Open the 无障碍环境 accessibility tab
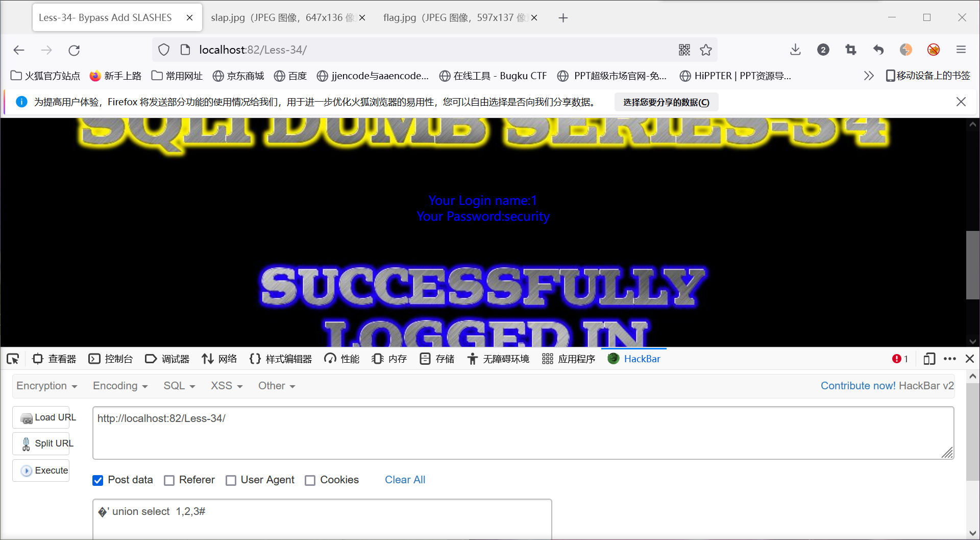The image size is (980, 540). point(498,359)
